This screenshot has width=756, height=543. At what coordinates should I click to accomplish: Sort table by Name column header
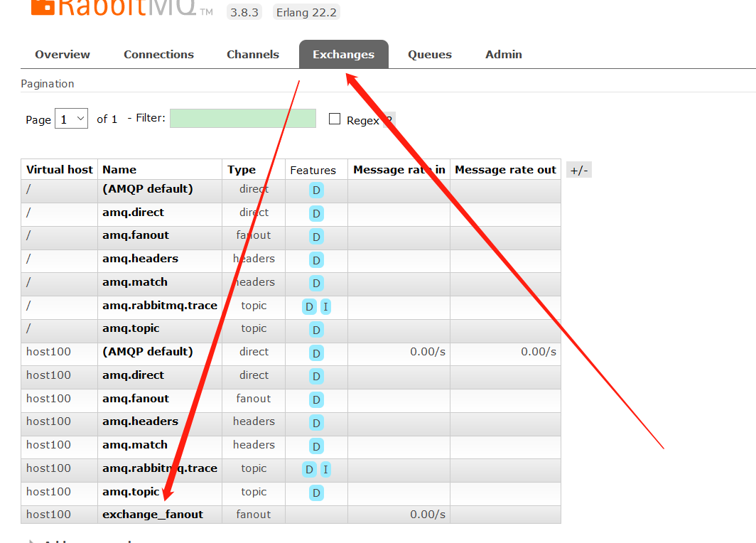pos(119,170)
